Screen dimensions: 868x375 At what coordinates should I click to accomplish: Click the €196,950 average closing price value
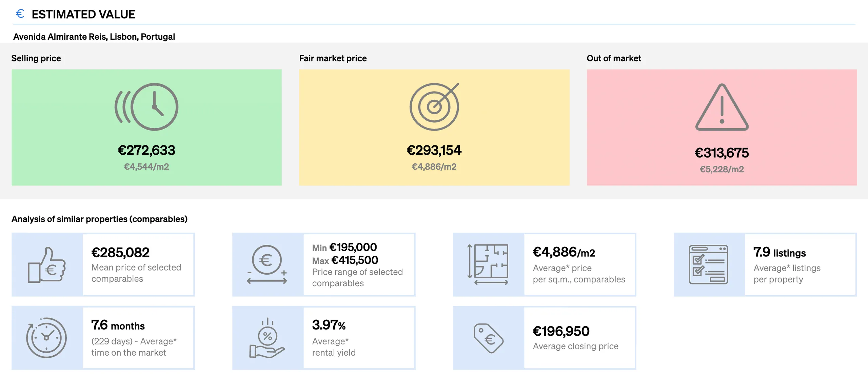click(561, 331)
